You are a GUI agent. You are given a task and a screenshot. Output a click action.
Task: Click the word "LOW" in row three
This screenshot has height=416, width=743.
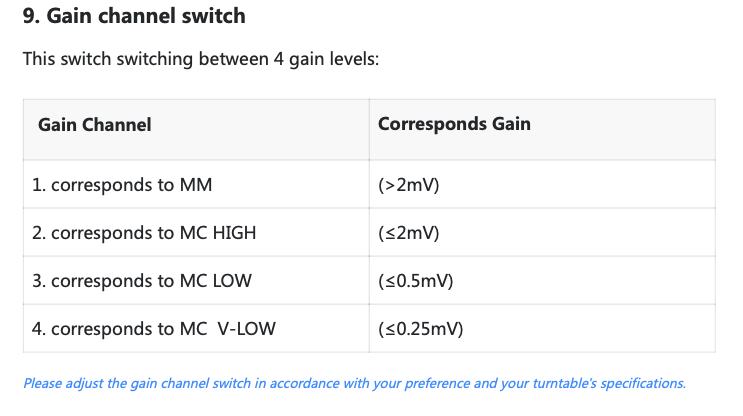point(232,281)
